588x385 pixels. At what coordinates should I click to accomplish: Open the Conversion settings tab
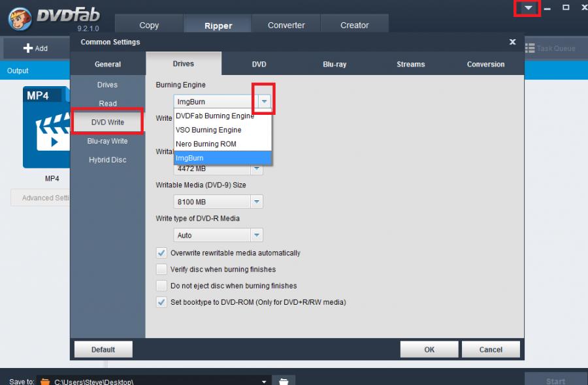coord(486,64)
